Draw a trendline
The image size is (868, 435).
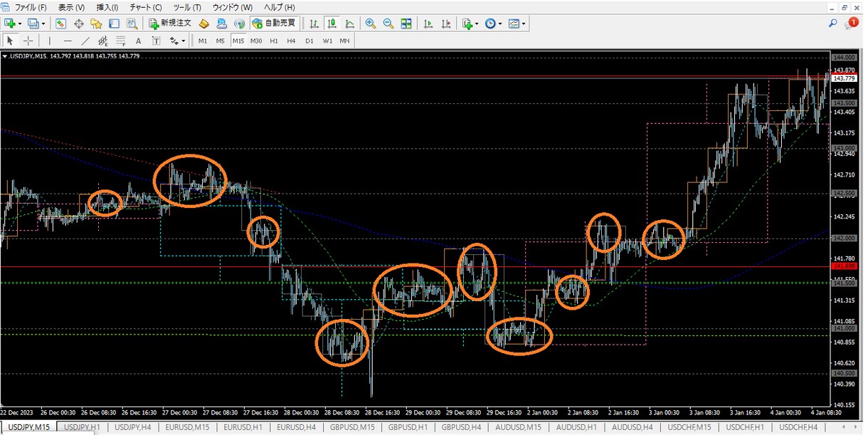(x=85, y=41)
